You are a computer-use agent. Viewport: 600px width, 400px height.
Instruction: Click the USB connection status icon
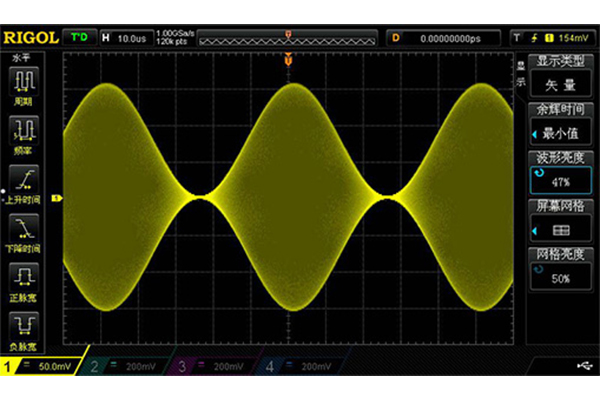(582, 368)
